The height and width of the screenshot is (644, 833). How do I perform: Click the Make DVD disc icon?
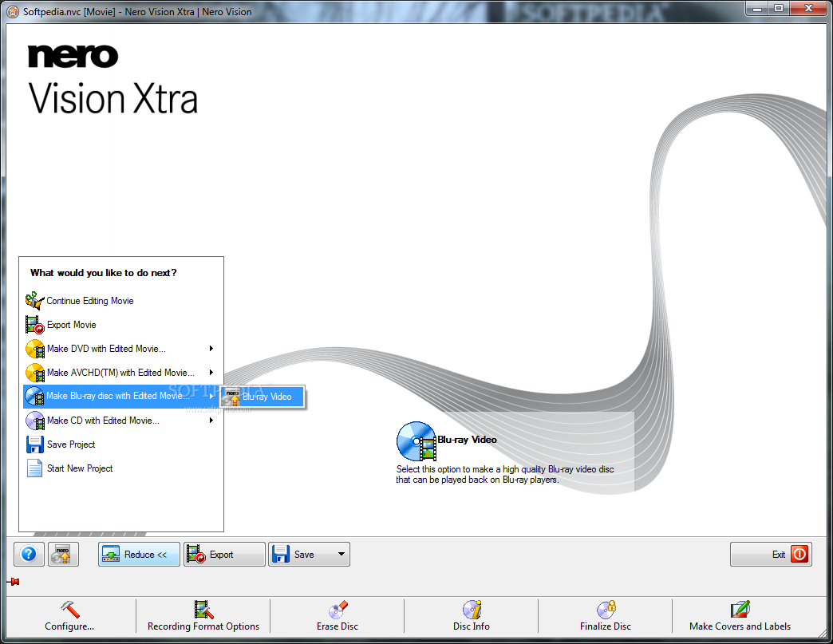[x=35, y=349]
